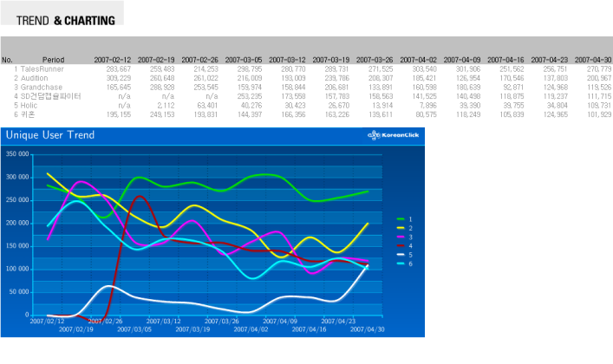The width and height of the screenshot is (613, 364).
Task: Click the 50 000 y-axis label
Action: click(x=19, y=292)
